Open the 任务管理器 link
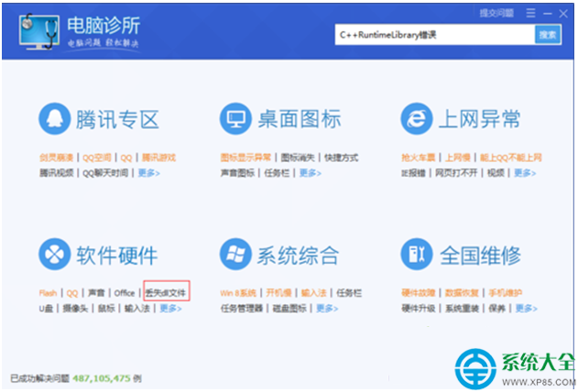The width and height of the screenshot is (578, 392). click(242, 309)
